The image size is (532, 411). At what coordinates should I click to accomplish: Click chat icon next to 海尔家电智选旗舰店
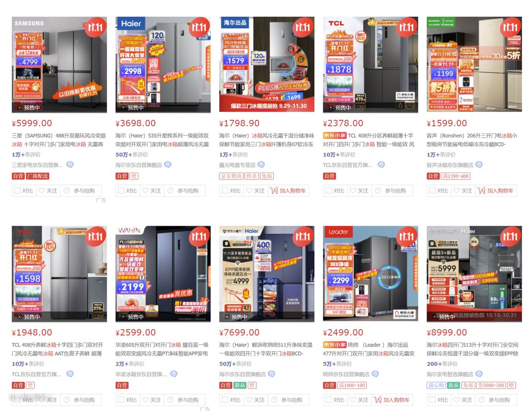click(479, 374)
